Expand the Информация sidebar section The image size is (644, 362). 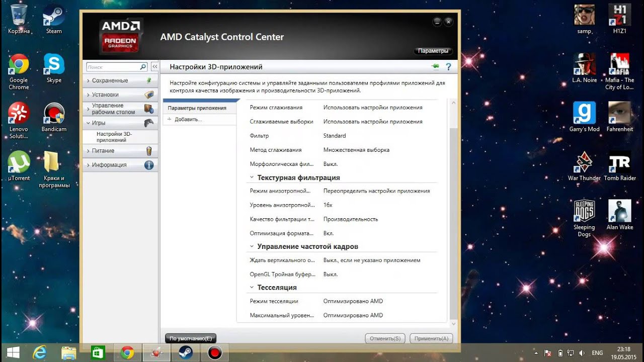click(120, 165)
